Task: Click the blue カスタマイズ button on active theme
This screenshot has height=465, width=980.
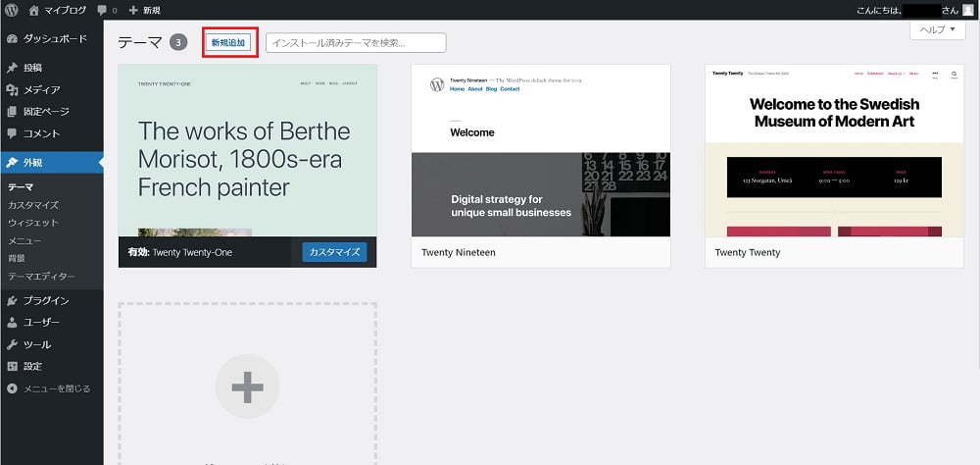Action: pyautogui.click(x=334, y=252)
